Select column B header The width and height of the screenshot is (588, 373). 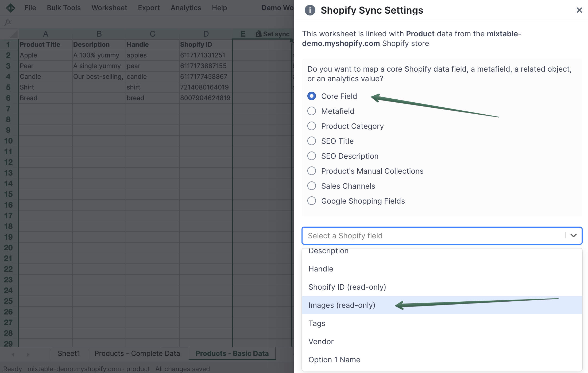click(99, 34)
